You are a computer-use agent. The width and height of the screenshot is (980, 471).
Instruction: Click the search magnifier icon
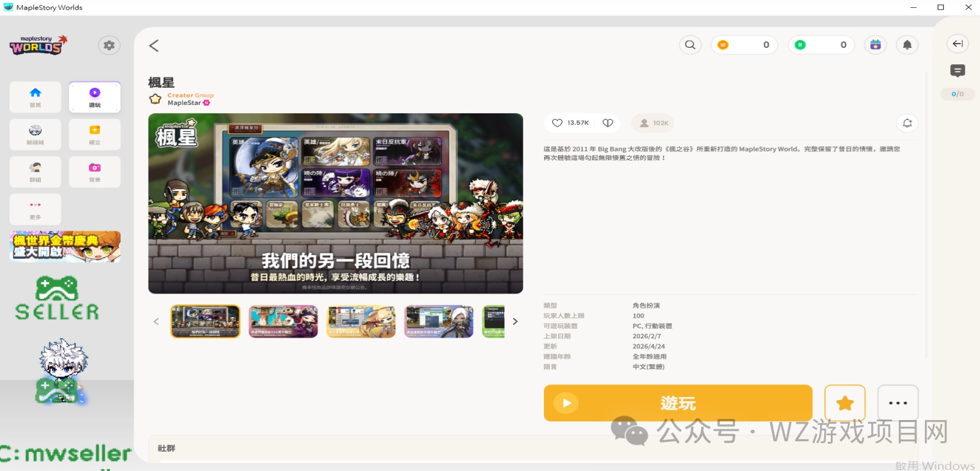[690, 45]
